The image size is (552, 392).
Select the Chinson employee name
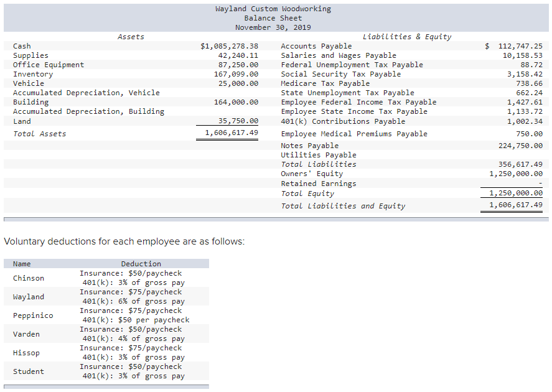(29, 278)
